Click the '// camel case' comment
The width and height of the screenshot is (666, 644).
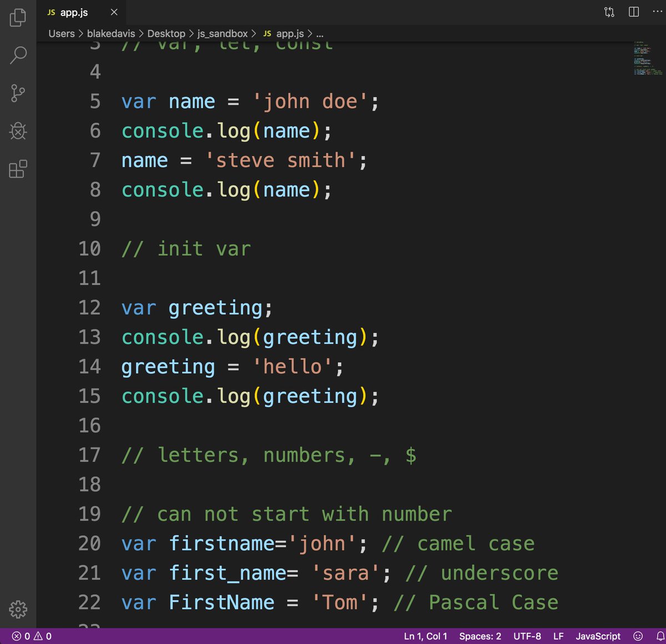(458, 544)
